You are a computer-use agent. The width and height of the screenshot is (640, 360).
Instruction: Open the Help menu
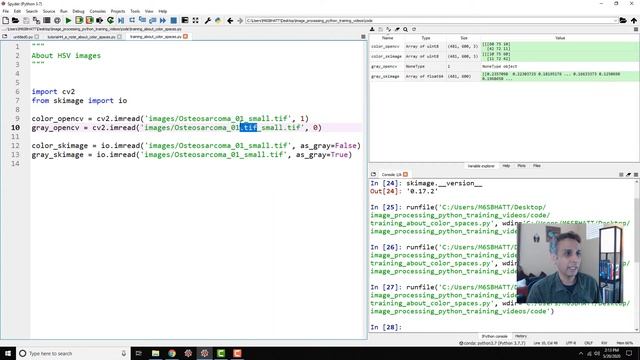163,11
